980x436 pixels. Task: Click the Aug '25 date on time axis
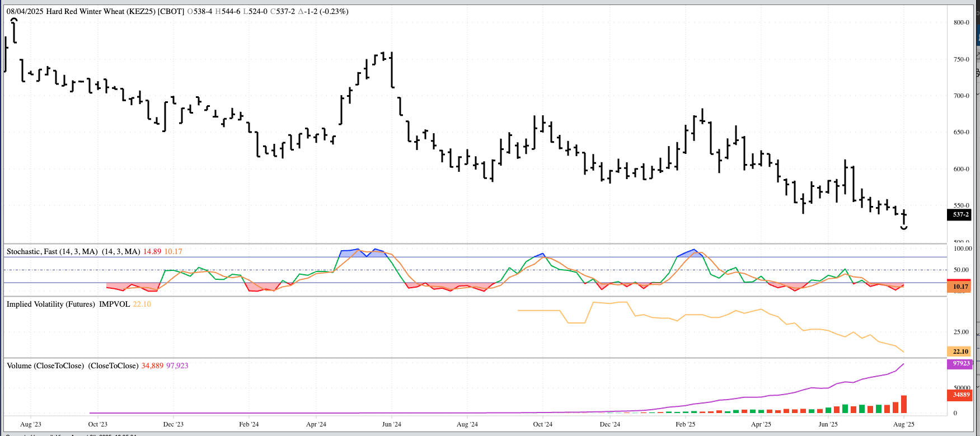[x=903, y=424]
